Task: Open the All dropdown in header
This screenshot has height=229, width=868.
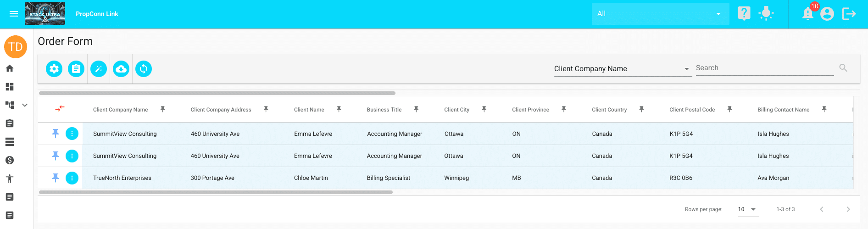Action: point(660,14)
